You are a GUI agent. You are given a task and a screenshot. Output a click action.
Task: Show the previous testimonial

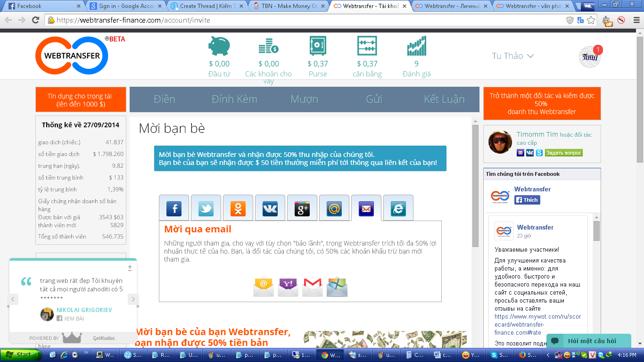click(x=14, y=299)
